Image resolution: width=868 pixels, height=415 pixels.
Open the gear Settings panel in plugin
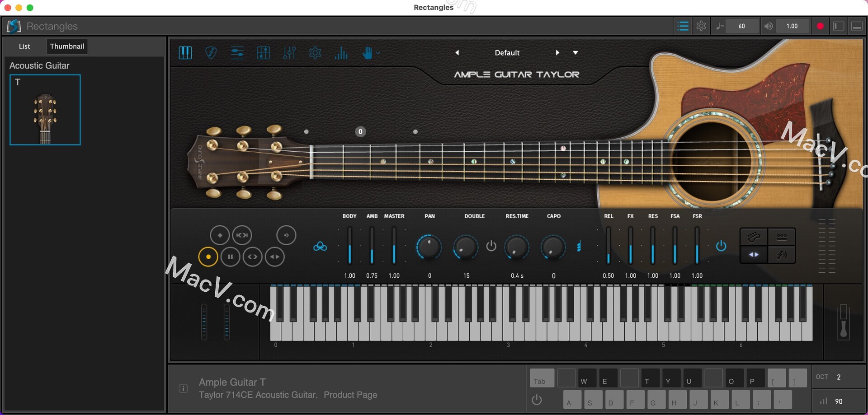point(315,53)
